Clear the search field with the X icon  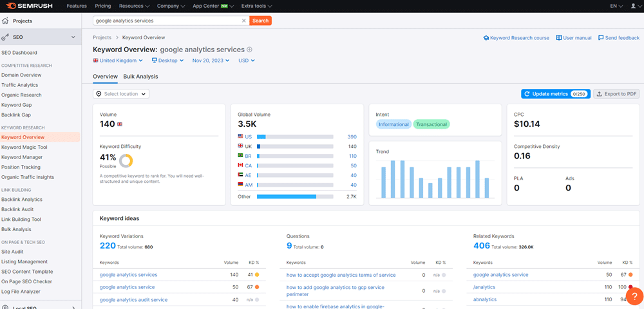click(243, 21)
